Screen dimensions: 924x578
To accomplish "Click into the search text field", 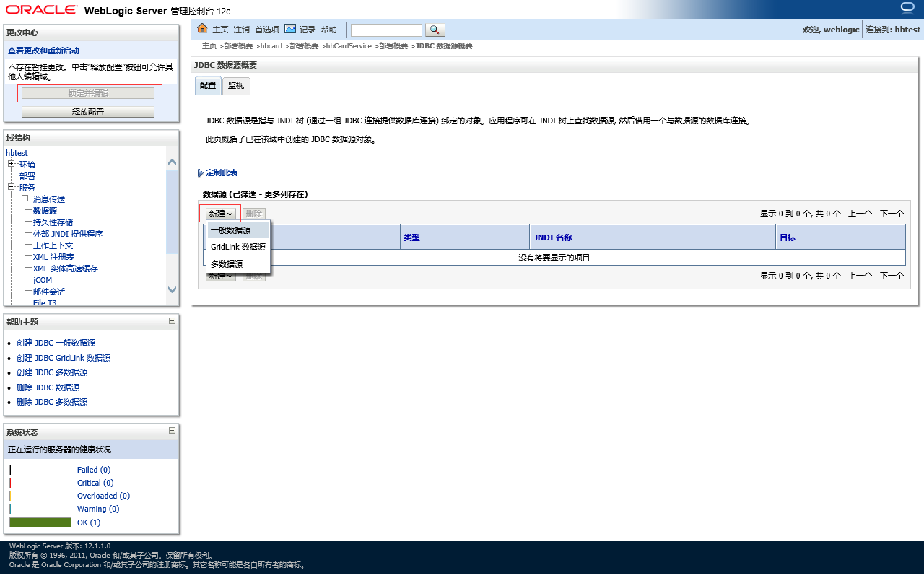I will point(386,30).
